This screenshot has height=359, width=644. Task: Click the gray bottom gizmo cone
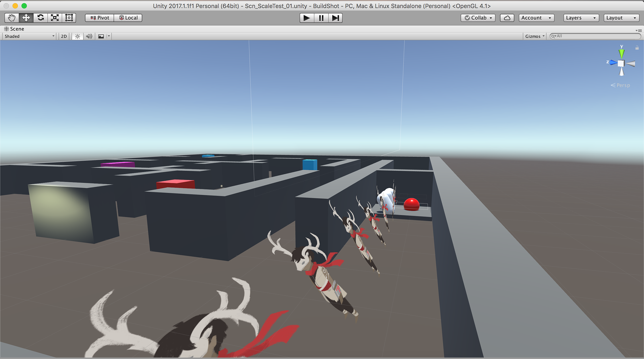[x=622, y=71]
